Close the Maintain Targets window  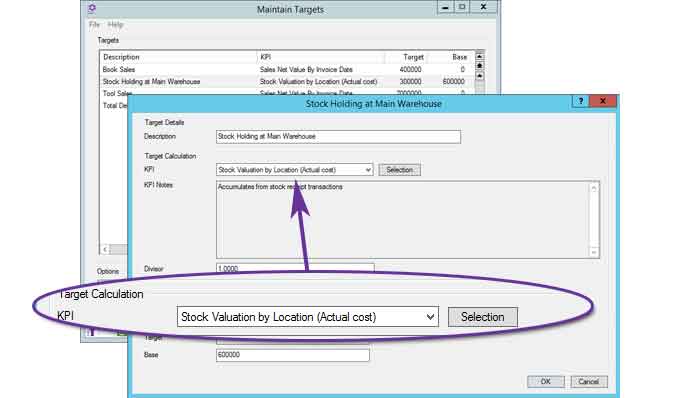coord(483,8)
